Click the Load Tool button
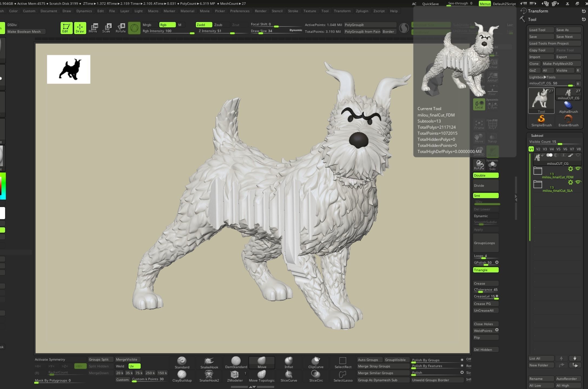 541,30
